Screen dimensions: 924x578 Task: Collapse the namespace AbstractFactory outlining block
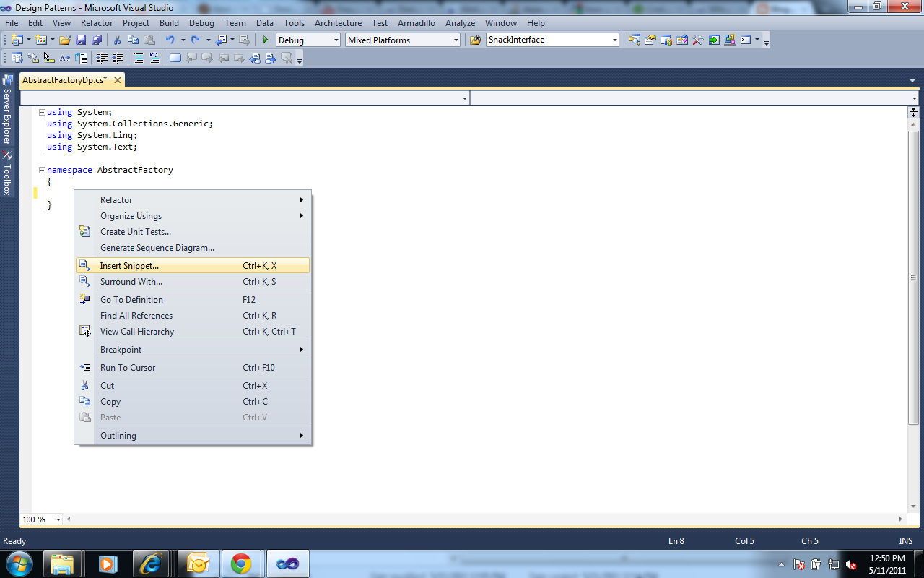[x=42, y=171]
